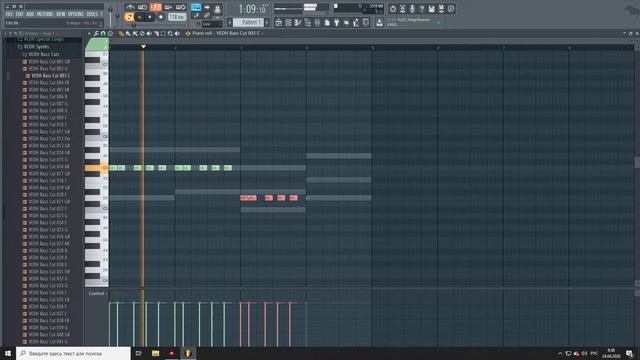
Task: Click the transport stop button
Action: click(x=150, y=17)
